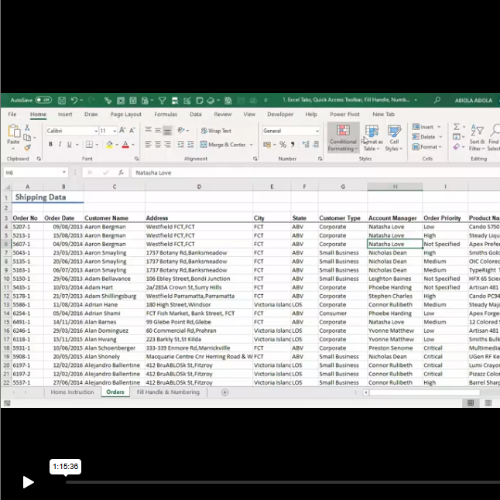
Task: Click the Fill Color bucket swatch
Action: point(109,144)
